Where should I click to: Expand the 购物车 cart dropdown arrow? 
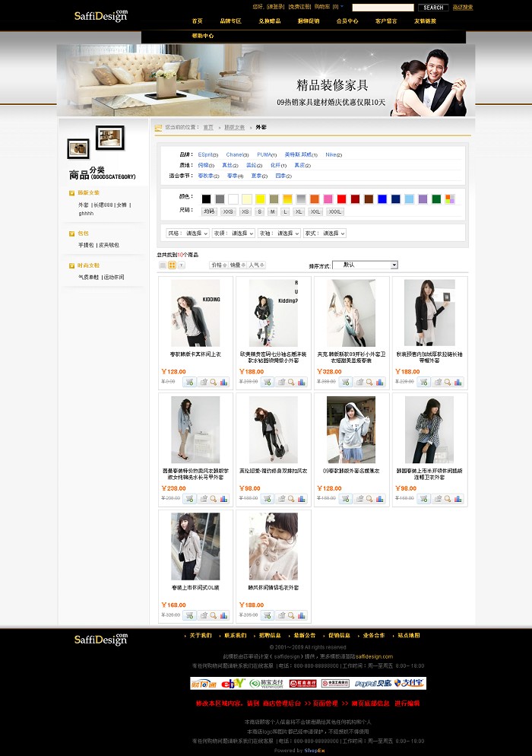click(x=342, y=7)
